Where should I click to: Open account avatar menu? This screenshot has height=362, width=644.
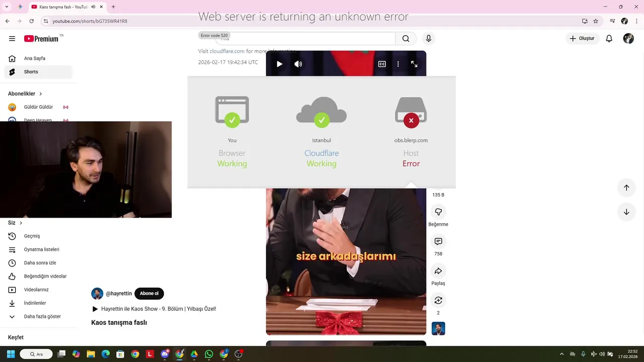pos(628,39)
